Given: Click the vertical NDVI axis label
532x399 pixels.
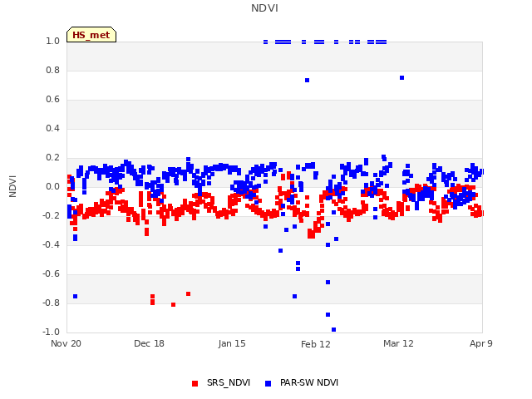Looking at the screenshot, I should (12, 186).
